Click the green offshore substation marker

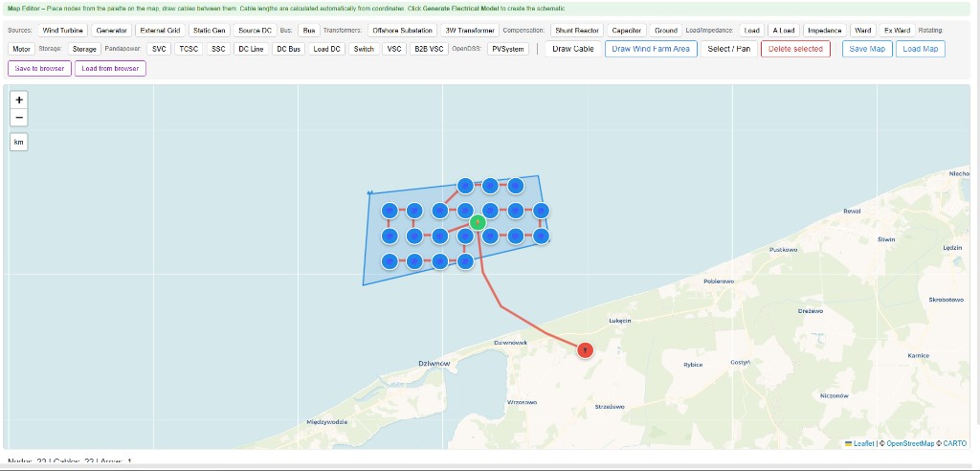pyautogui.click(x=478, y=222)
